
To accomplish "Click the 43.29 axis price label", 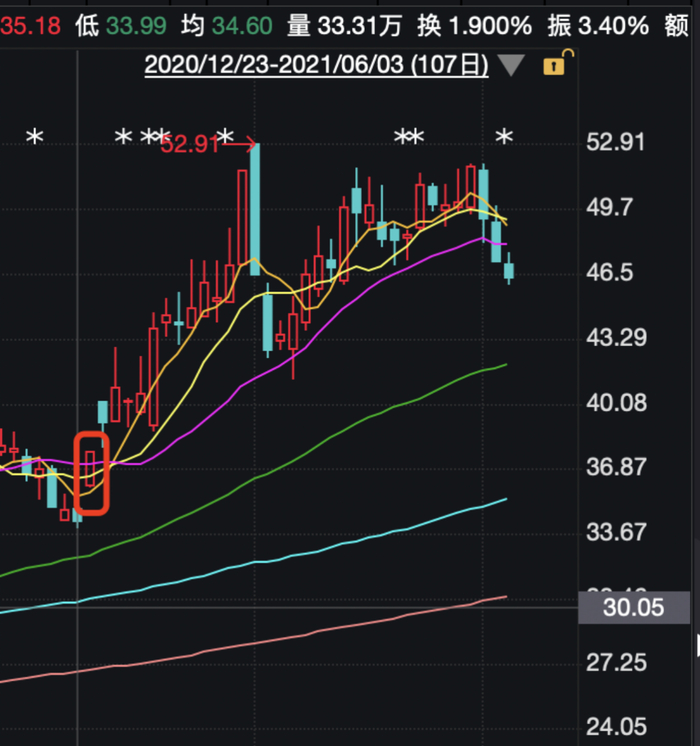I will pos(616,338).
